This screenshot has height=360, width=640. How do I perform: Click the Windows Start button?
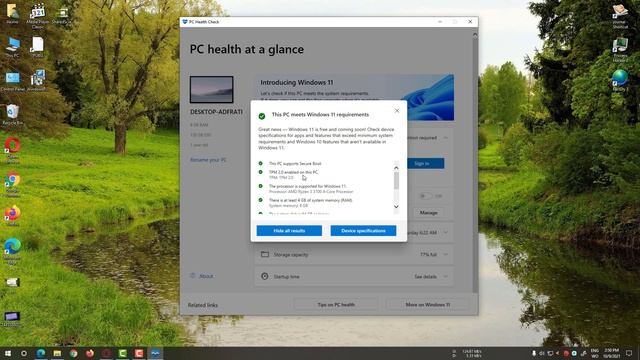point(7,353)
